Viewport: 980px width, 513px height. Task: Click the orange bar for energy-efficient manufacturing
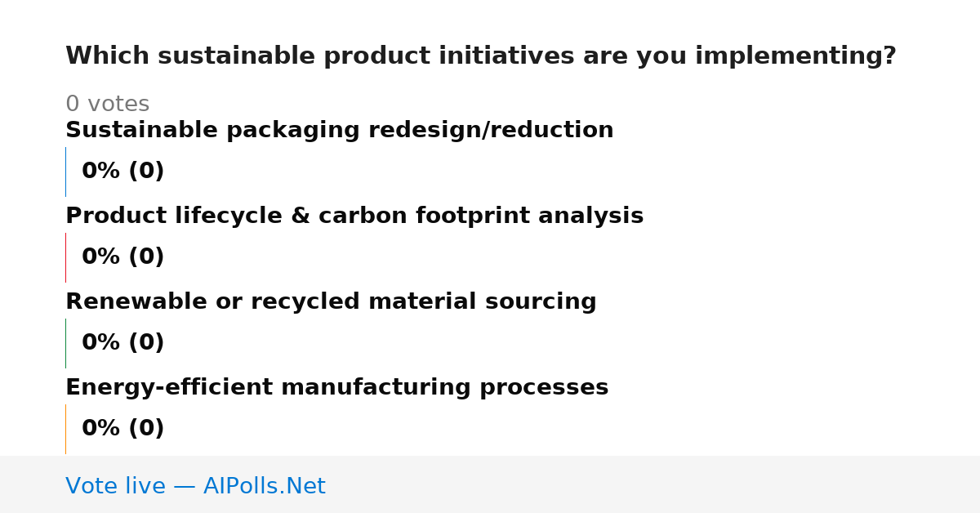click(x=65, y=429)
